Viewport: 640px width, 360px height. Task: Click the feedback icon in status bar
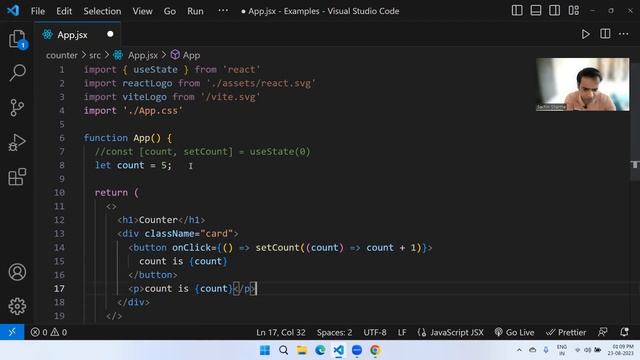[602, 332]
